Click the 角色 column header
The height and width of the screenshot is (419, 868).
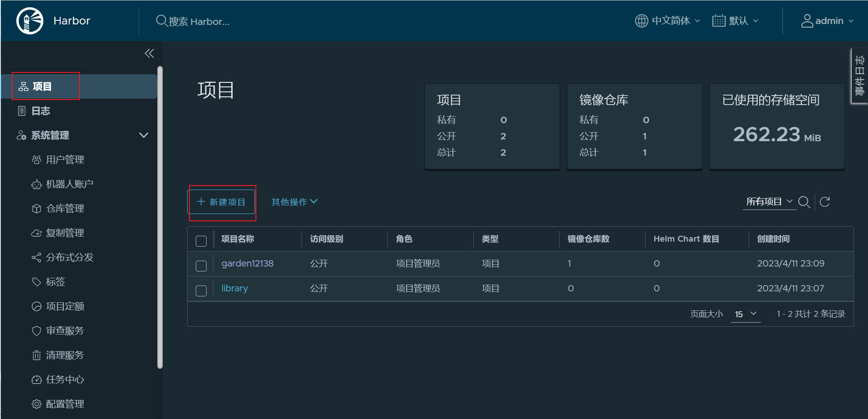click(x=404, y=239)
